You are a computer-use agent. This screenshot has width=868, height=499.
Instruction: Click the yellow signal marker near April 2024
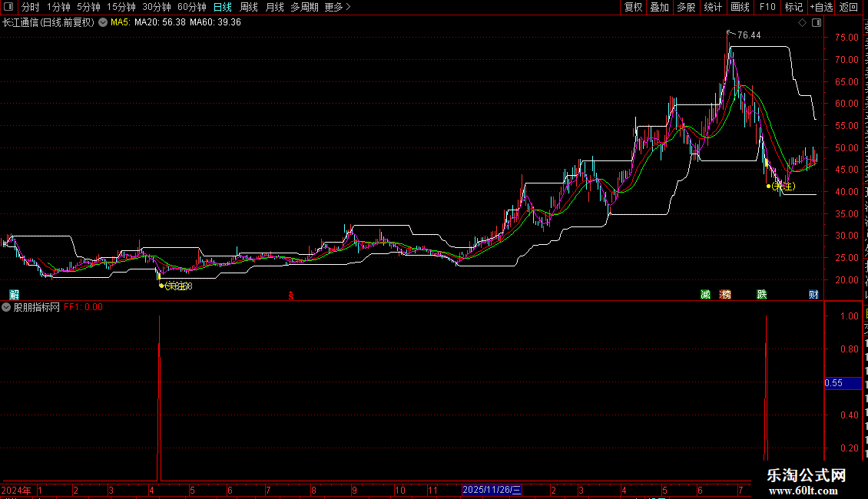click(x=175, y=286)
